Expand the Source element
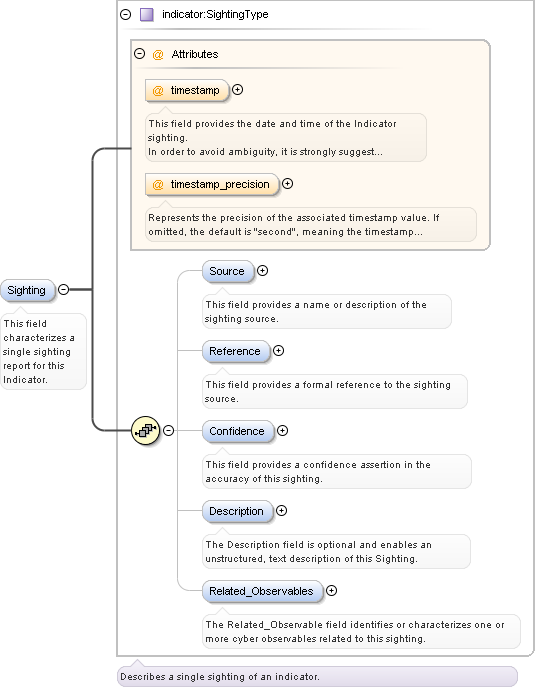The image size is (536, 690). tap(263, 271)
